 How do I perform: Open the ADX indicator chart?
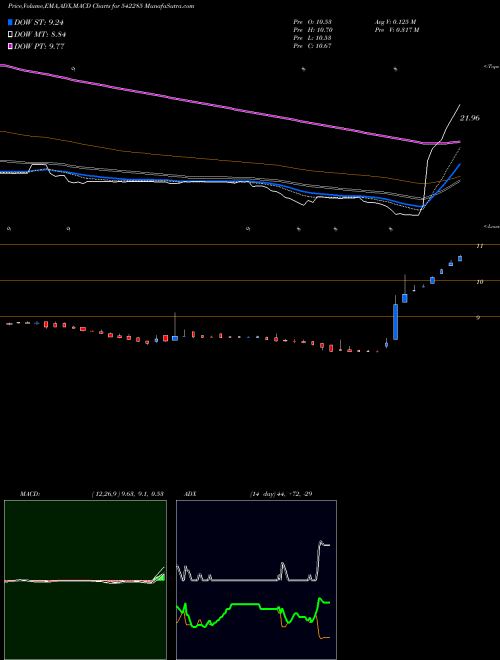[x=256, y=580]
